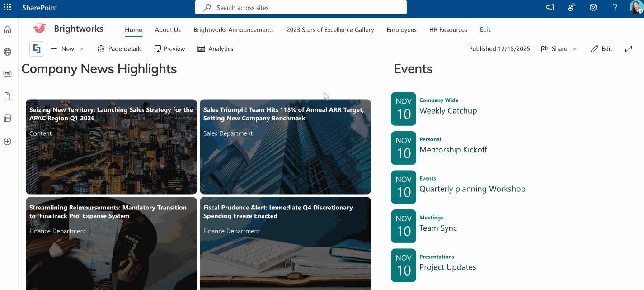The width and height of the screenshot is (644, 290).
Task: Open Help with the question mark icon
Action: coord(615,7)
